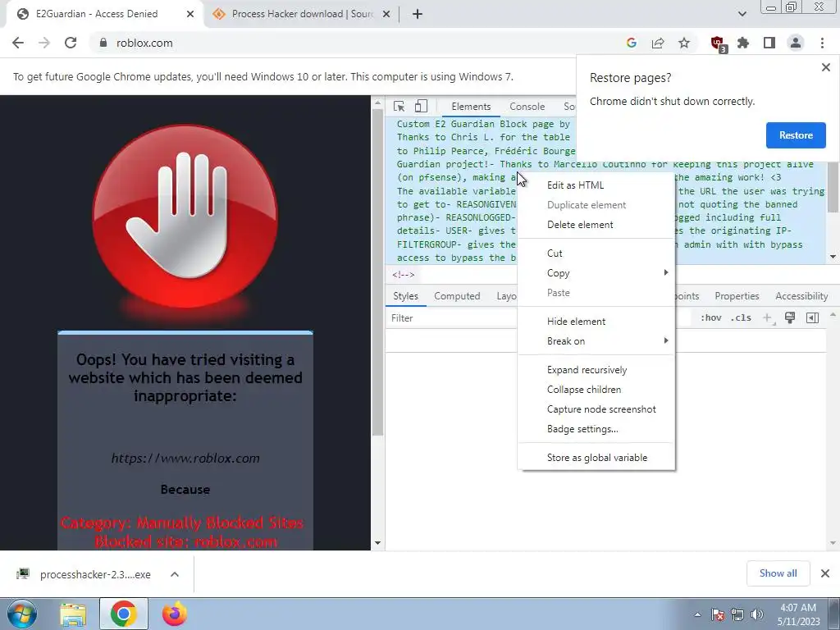Show hidden system tray icons
Screen dimensions: 840x630
697,614
